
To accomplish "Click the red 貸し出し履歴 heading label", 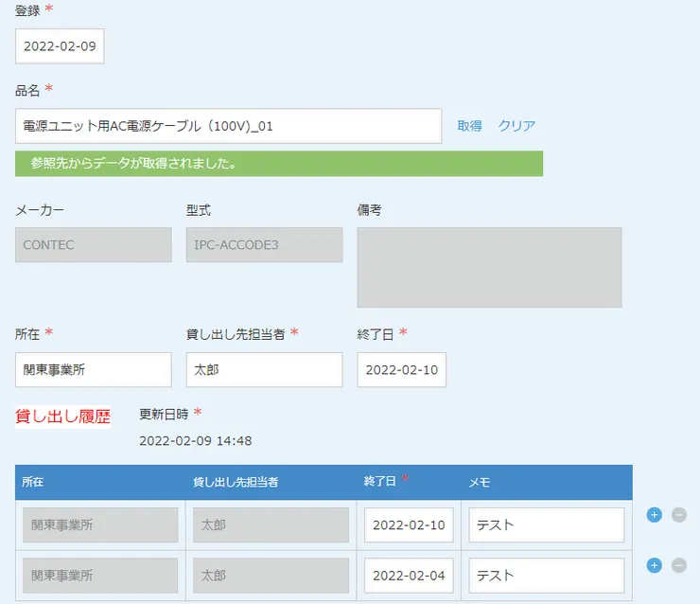I will (x=62, y=416).
